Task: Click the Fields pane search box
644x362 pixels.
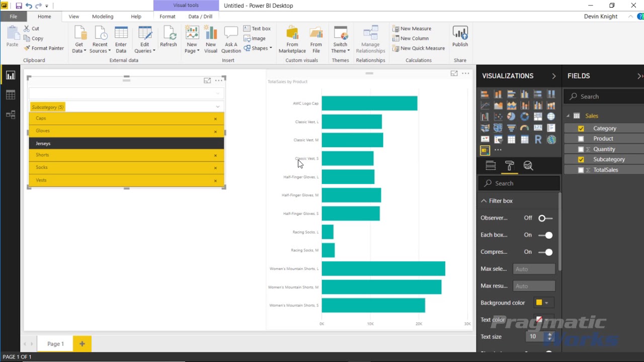Action: [x=605, y=97]
